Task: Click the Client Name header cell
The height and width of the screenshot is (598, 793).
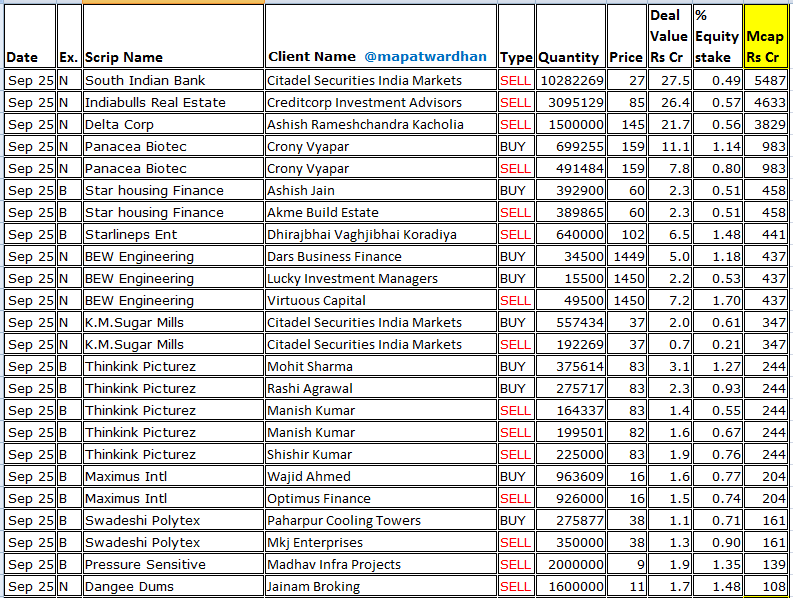Action: click(x=381, y=36)
